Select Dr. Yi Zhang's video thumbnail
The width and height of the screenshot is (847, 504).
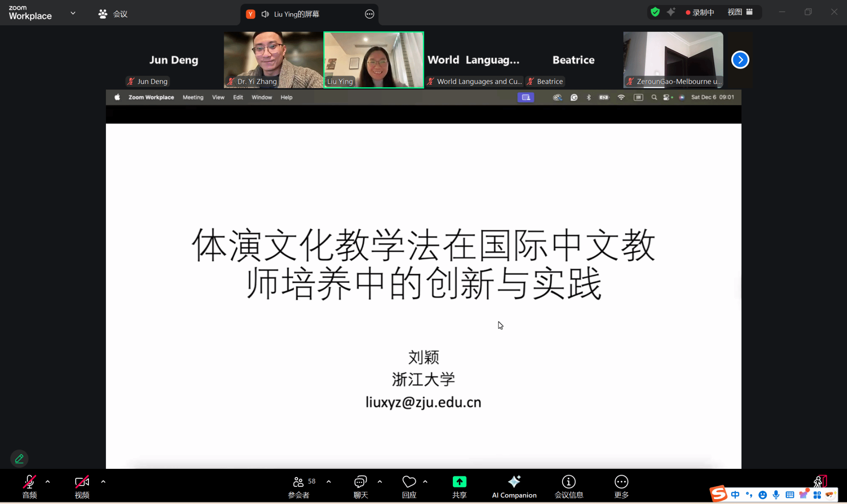pos(273,60)
